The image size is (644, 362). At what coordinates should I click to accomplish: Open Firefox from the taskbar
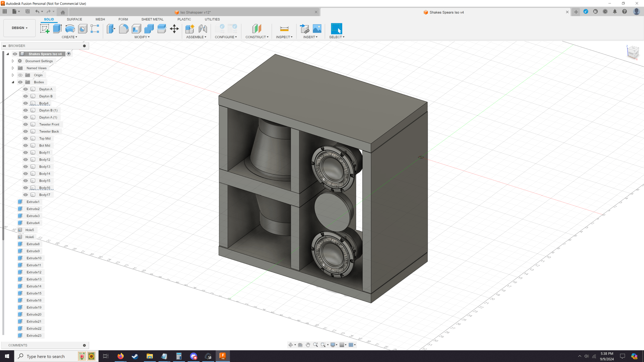coord(120,356)
